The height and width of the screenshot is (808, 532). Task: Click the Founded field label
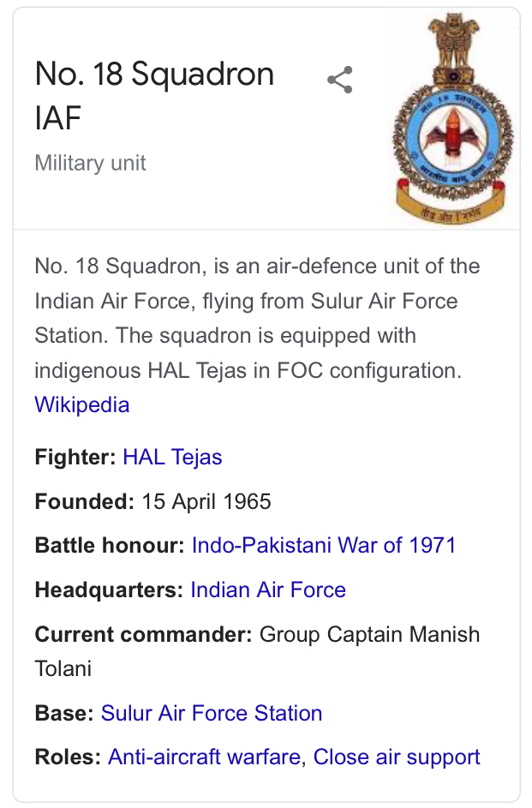(85, 501)
